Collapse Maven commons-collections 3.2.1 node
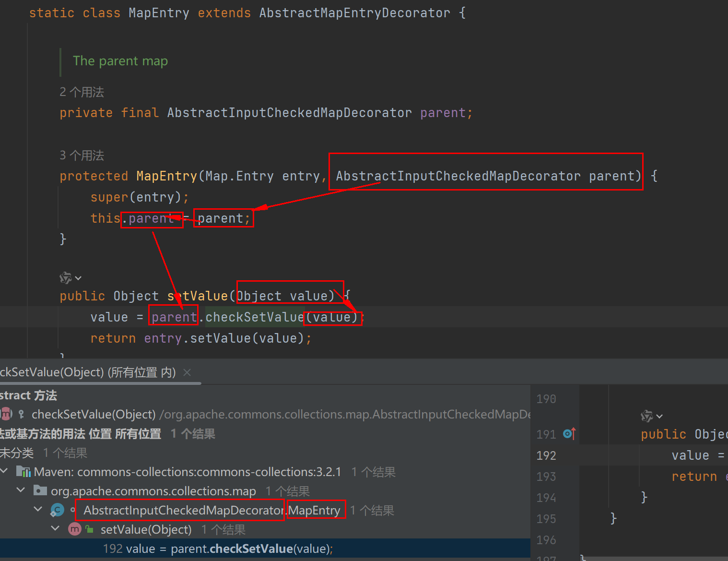Screen dimensions: 728x561 coord(4,471)
